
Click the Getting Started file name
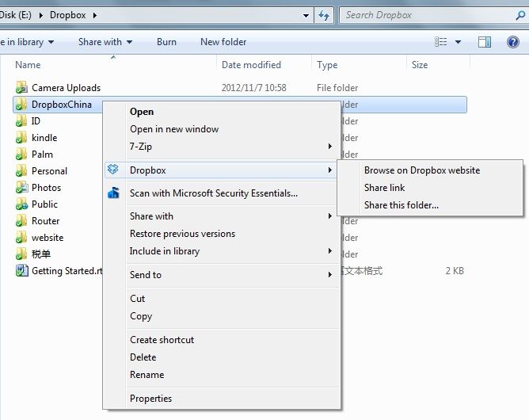tap(67, 271)
